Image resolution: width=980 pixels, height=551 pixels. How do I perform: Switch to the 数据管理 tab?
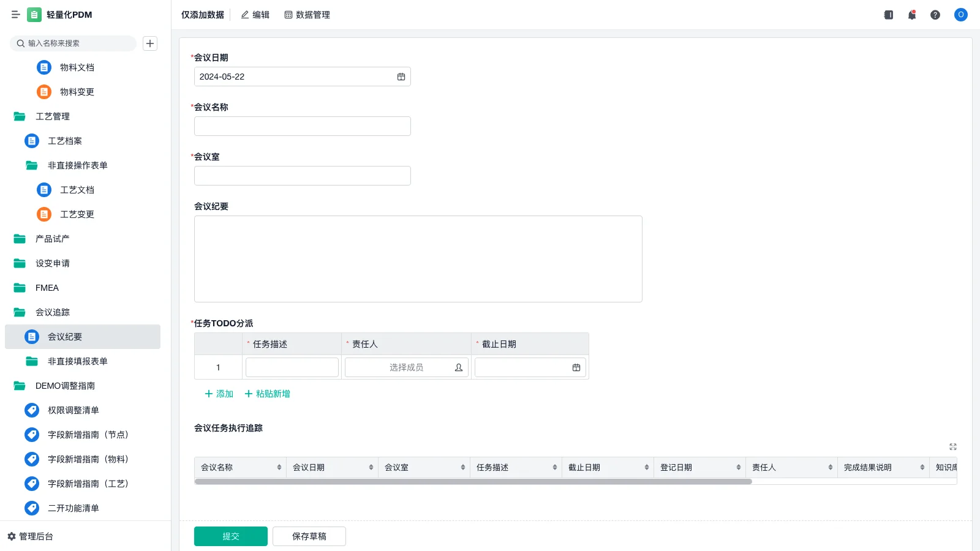coord(307,15)
